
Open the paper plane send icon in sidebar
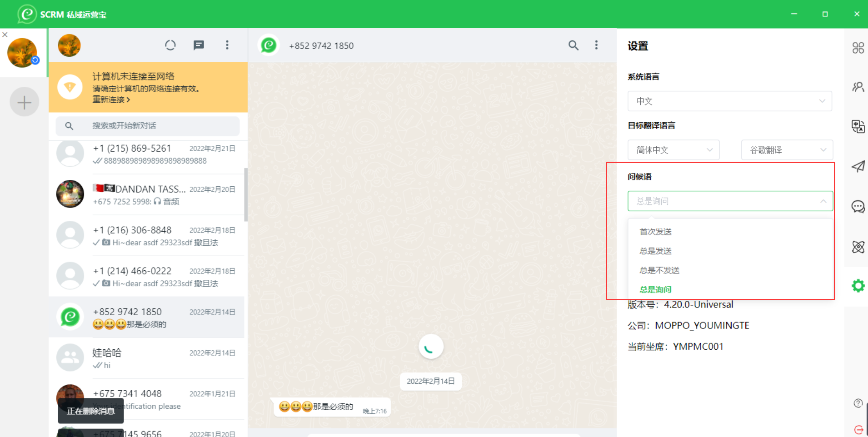pyautogui.click(x=858, y=166)
